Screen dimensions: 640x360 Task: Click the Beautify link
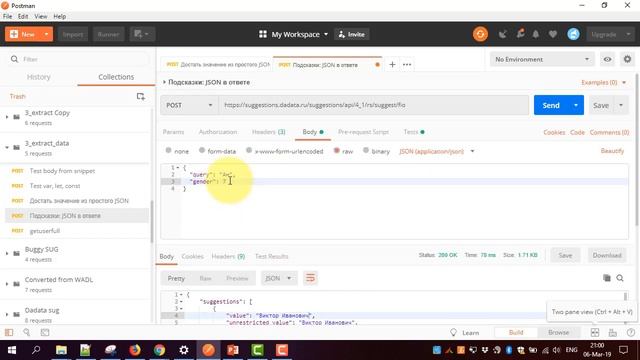click(612, 151)
